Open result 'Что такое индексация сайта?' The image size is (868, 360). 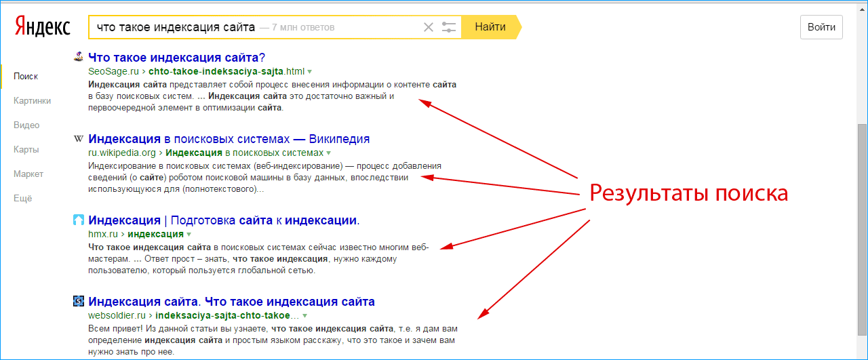tap(177, 57)
